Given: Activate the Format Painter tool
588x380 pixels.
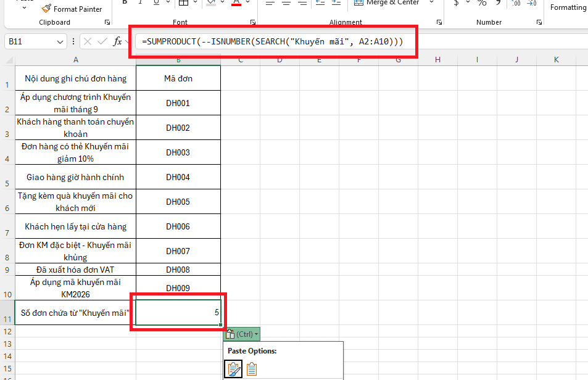Looking at the screenshot, I should [72, 9].
